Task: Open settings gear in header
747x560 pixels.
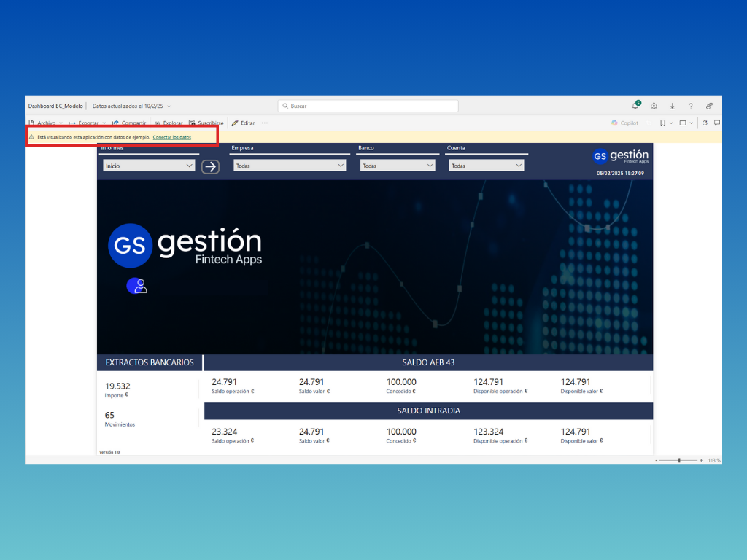Action: point(654,106)
